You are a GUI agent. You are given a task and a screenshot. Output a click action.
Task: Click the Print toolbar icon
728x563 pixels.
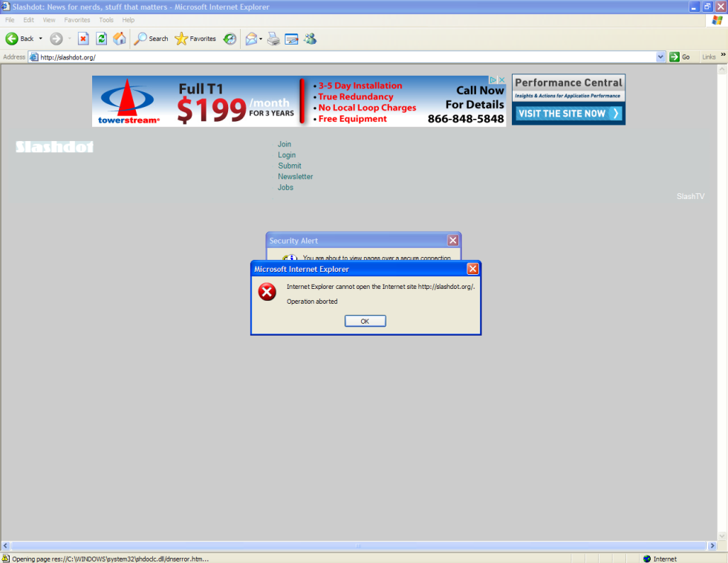click(x=273, y=39)
